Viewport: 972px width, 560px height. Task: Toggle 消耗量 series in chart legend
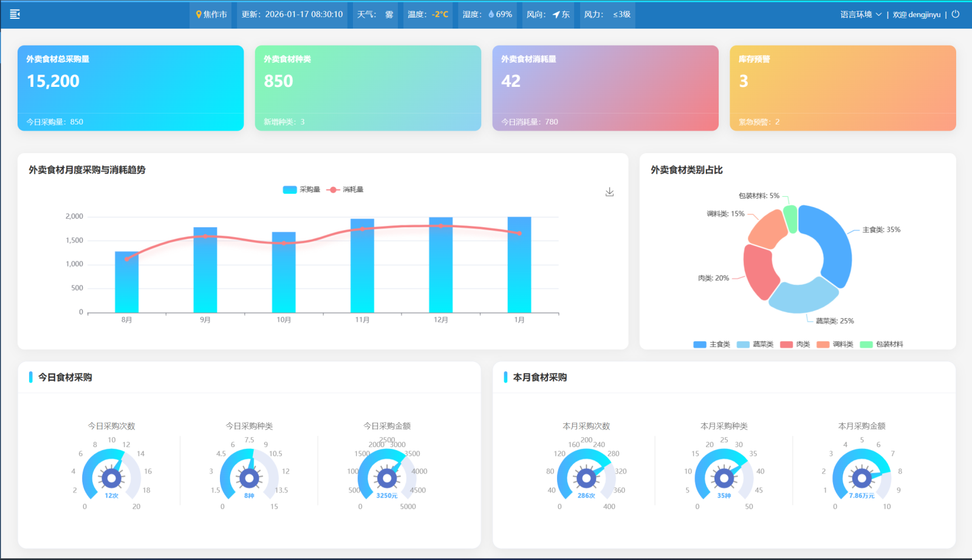[x=345, y=190]
